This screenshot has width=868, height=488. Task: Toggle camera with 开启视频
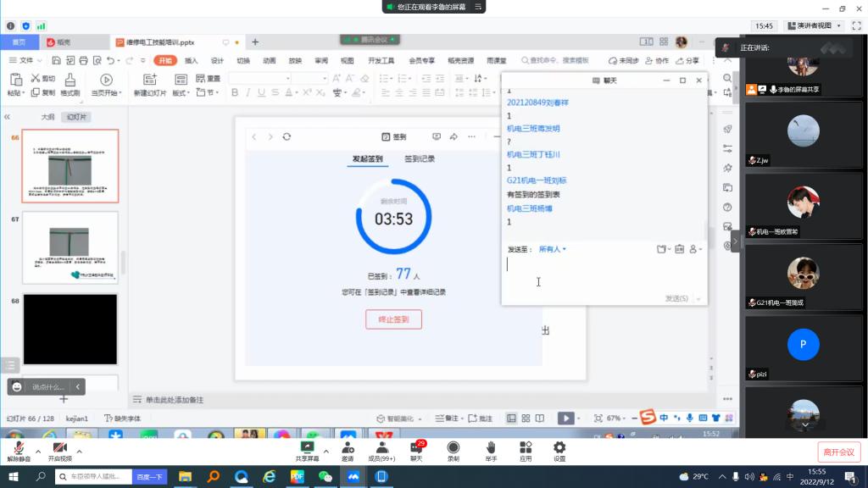pos(59,451)
